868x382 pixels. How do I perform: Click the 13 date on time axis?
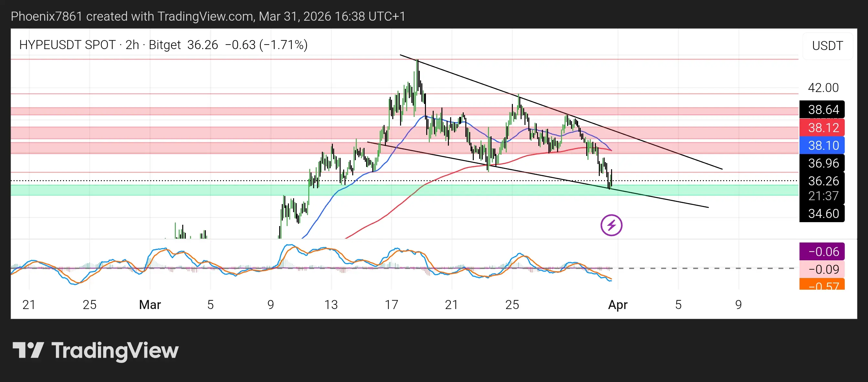coord(331,305)
